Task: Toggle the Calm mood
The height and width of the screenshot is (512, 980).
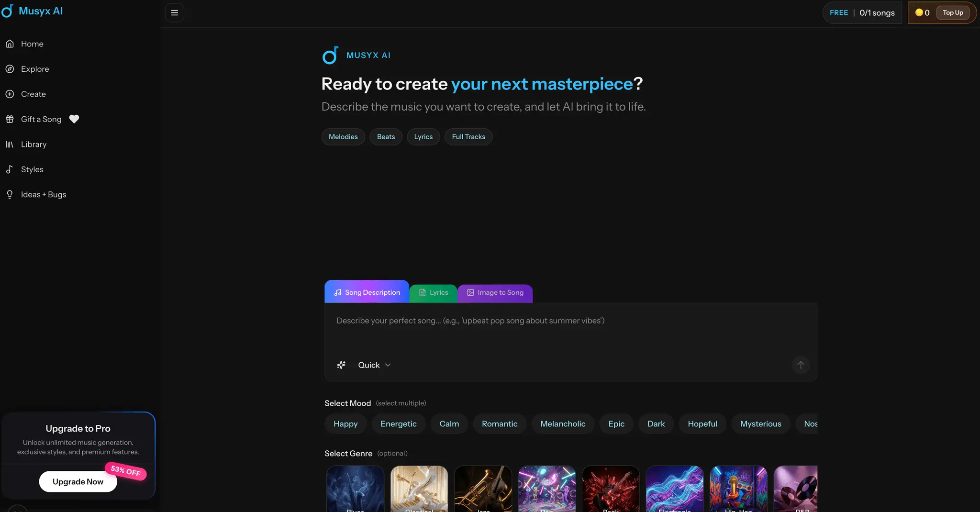Action: coord(449,424)
